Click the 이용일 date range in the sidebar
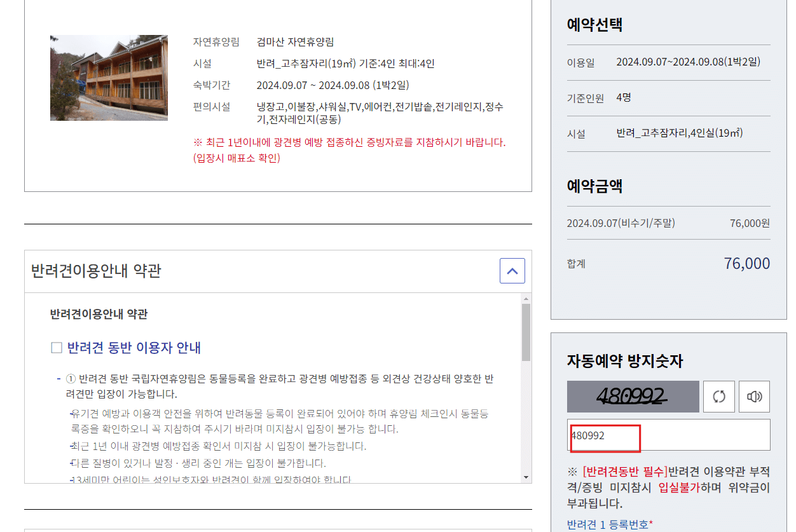The width and height of the screenshot is (796, 532). click(688, 62)
